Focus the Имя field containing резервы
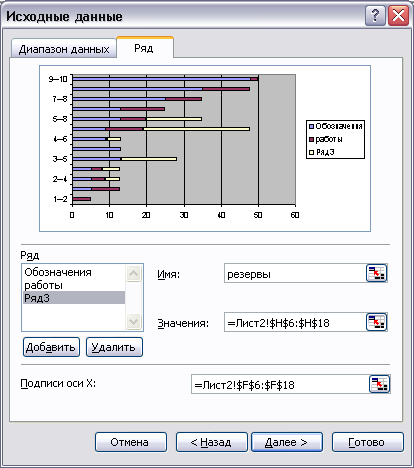The width and height of the screenshot is (414, 468). pyautogui.click(x=295, y=274)
